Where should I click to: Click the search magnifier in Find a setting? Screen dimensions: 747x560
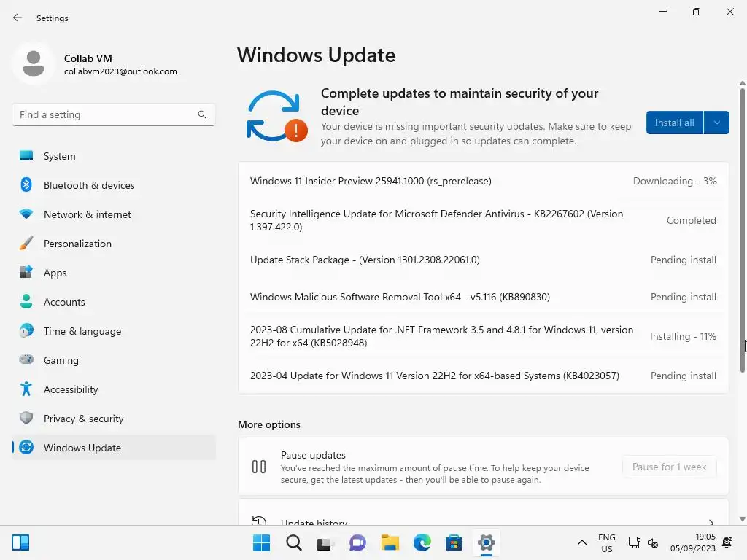202,114
